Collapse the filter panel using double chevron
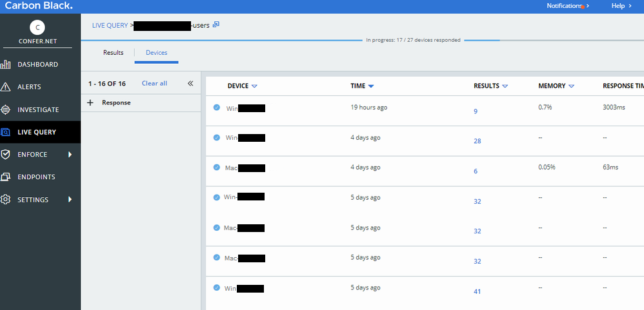The height and width of the screenshot is (310, 644). point(190,83)
